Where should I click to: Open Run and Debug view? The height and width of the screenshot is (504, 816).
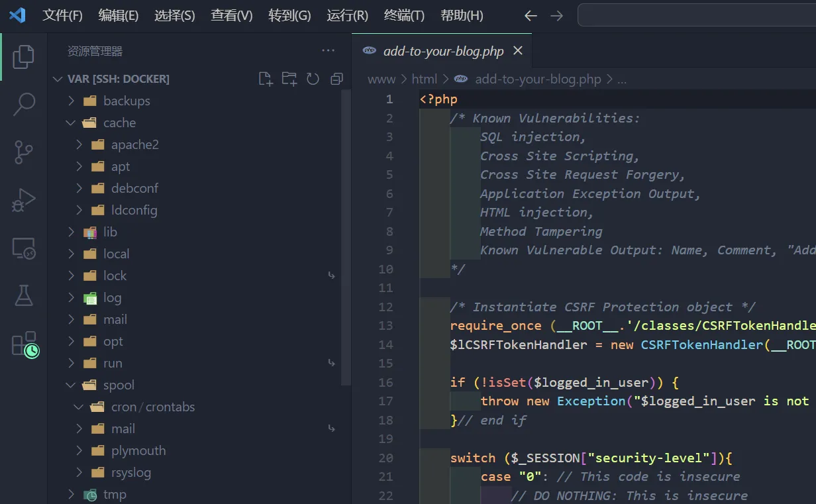point(24,200)
